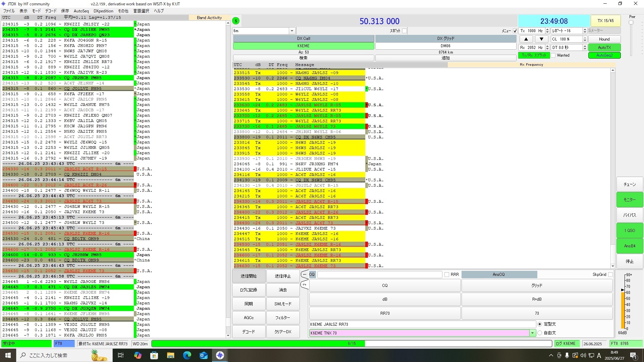
Task: Tick the スポット checkbox
Action: 405,31
